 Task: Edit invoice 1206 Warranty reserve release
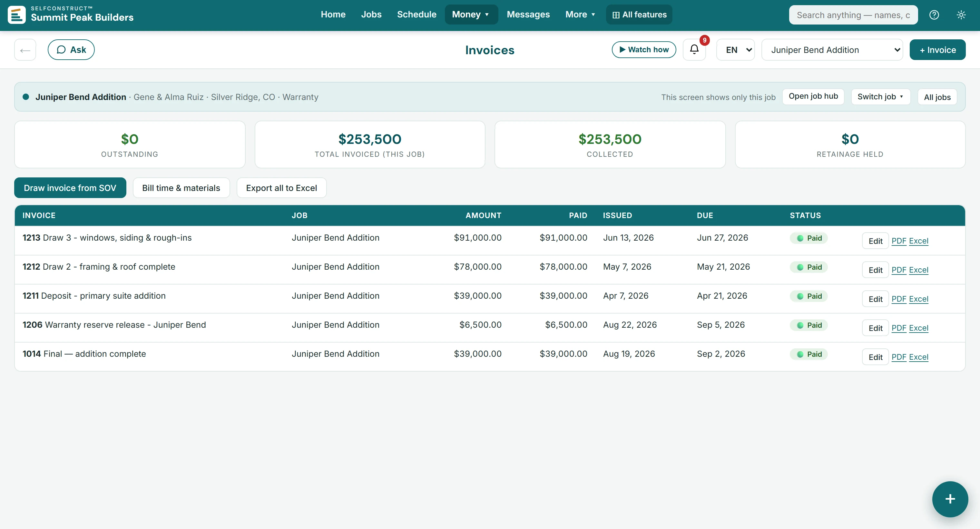tap(875, 328)
